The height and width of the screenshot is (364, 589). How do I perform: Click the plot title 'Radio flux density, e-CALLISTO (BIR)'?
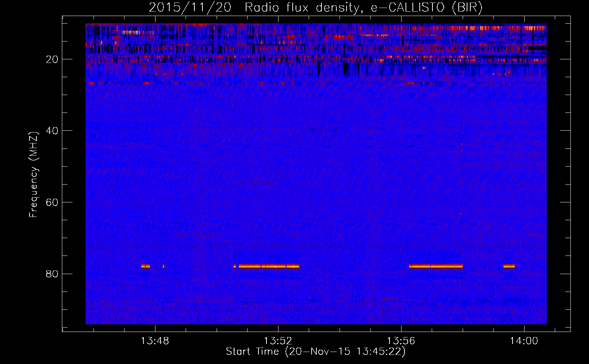pos(363,7)
